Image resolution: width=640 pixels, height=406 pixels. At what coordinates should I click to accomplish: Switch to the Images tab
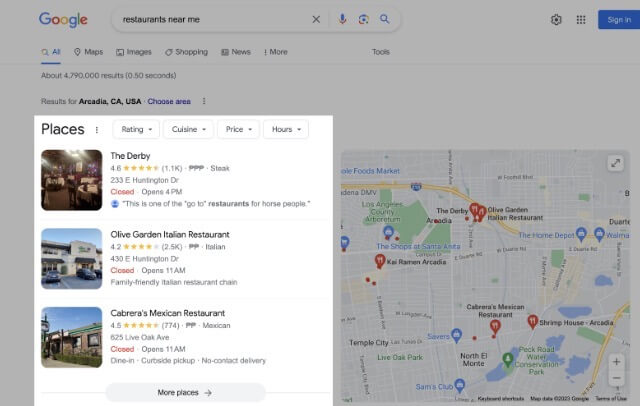(x=134, y=52)
